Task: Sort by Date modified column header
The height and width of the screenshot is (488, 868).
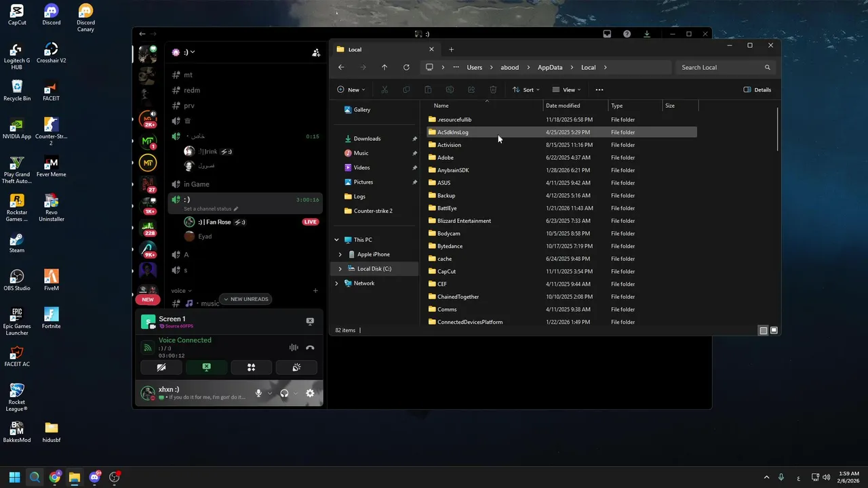Action: pos(576,106)
